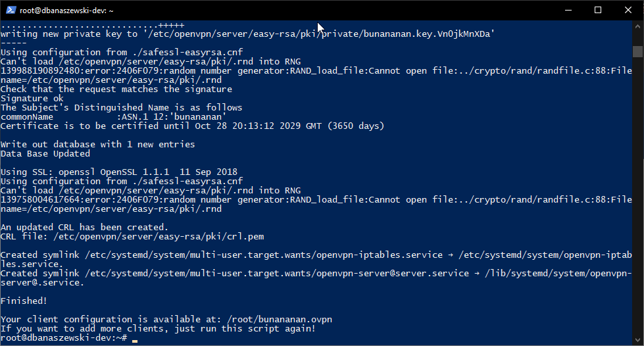This screenshot has height=346, width=644.
Task: Click the vertical scrollbar thumb
Action: coord(637,52)
